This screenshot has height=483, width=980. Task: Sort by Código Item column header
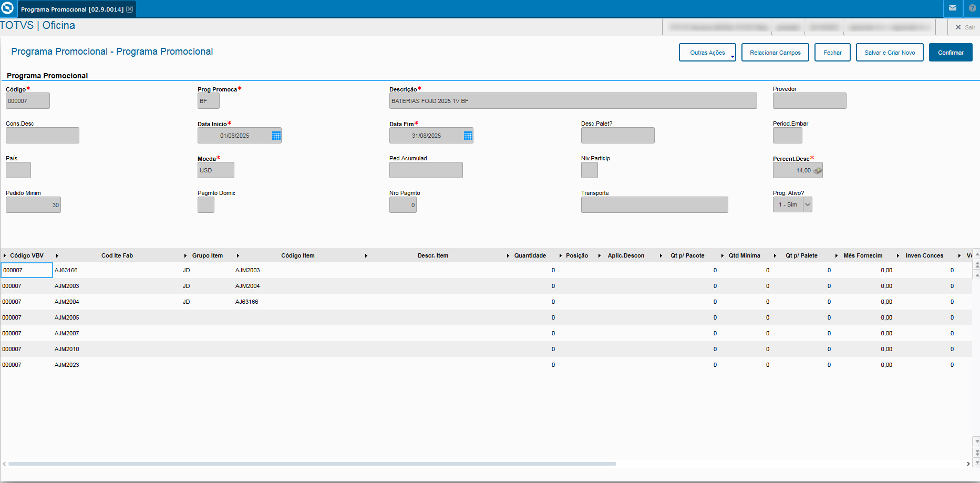click(298, 255)
